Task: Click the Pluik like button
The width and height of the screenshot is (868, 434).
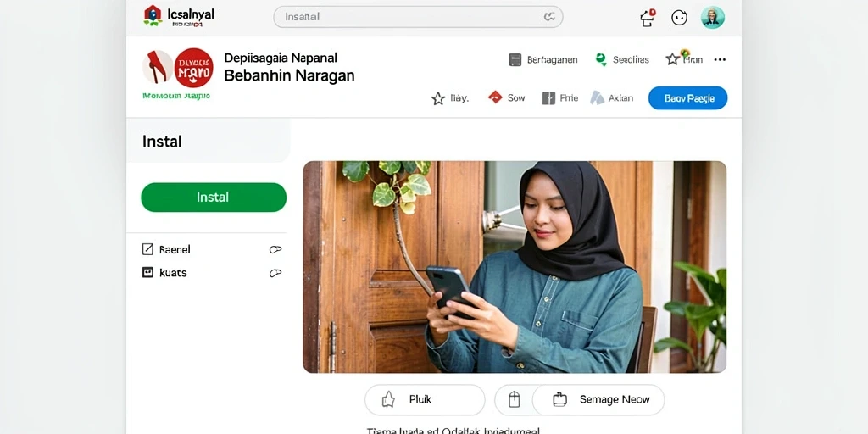Action: pyautogui.click(x=425, y=400)
